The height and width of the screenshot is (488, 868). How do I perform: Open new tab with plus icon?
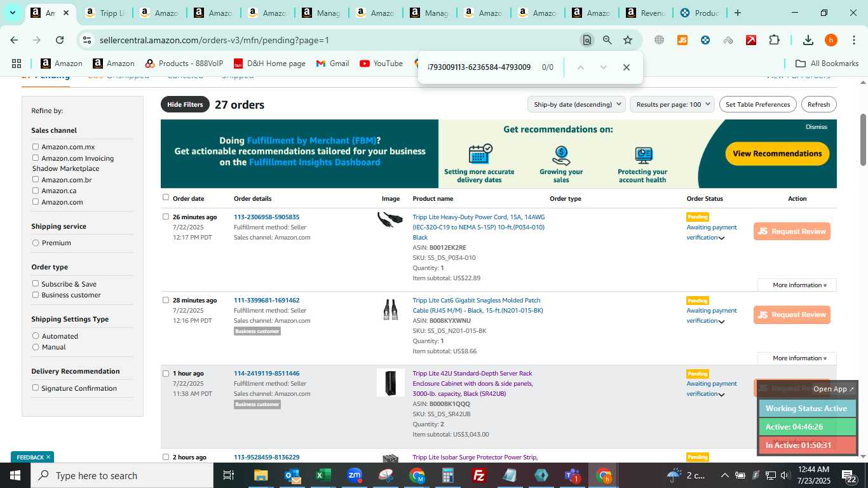coord(738,13)
